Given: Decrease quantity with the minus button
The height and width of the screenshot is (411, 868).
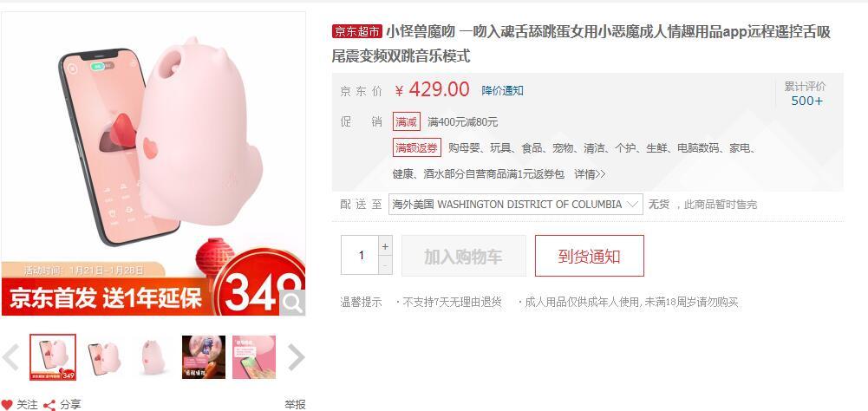Looking at the screenshot, I should (x=385, y=265).
